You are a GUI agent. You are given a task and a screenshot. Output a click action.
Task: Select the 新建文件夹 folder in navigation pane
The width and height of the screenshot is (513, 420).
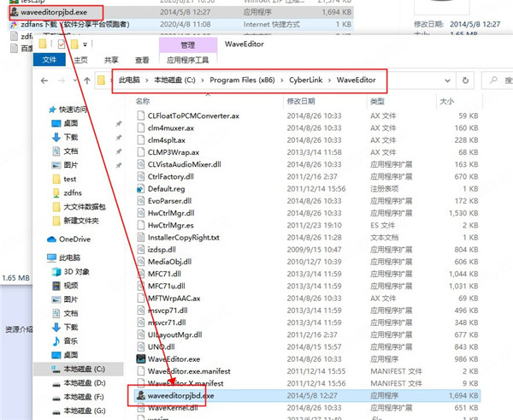(81, 221)
